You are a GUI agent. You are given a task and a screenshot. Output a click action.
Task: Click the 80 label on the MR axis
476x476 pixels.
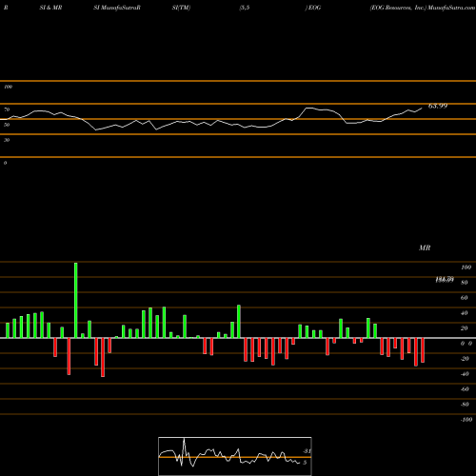[x=465, y=283]
